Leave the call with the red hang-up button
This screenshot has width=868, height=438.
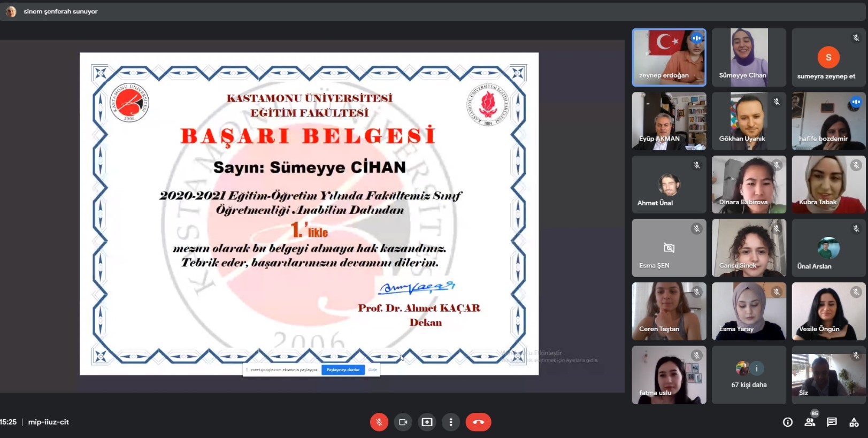(x=478, y=422)
